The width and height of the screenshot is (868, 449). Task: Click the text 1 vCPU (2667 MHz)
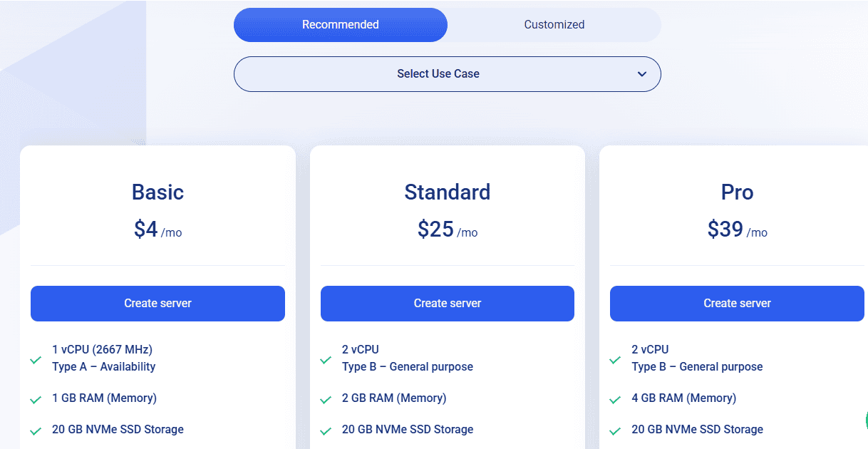(x=102, y=350)
